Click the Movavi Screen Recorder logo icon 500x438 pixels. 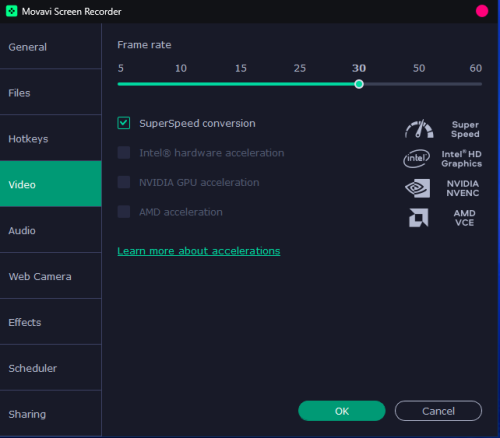(x=11, y=11)
